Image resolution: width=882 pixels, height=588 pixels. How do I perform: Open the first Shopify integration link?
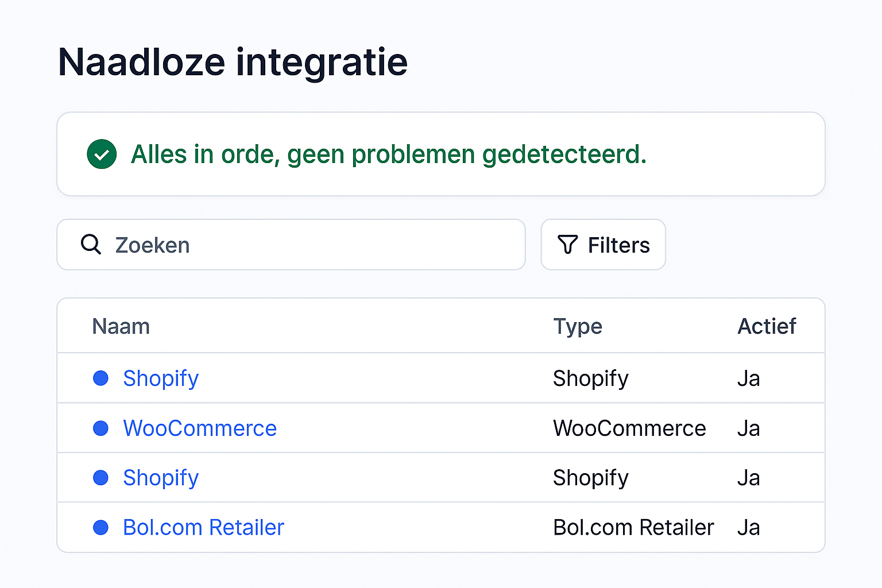[x=161, y=378]
